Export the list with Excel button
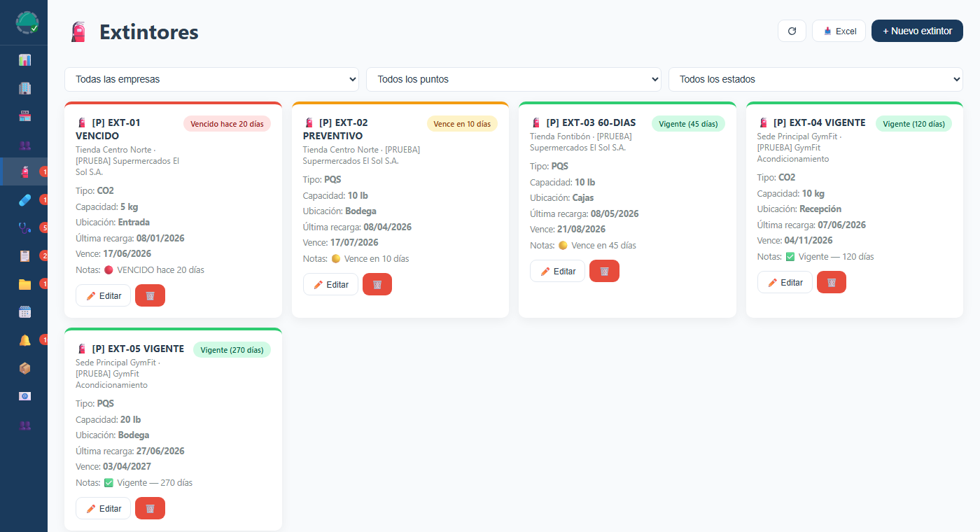The image size is (980, 532). click(839, 31)
